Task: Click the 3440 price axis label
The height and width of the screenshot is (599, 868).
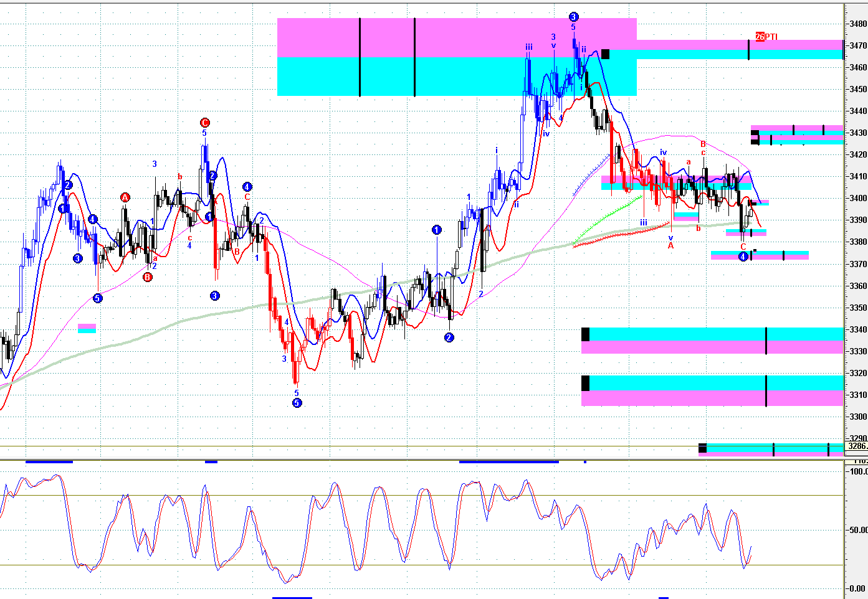Action: pyautogui.click(x=858, y=111)
